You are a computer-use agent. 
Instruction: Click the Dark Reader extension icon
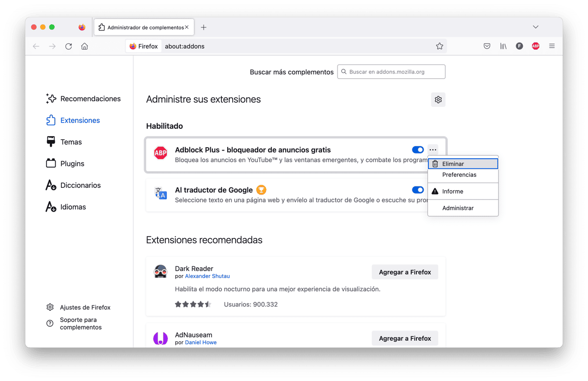(x=161, y=272)
